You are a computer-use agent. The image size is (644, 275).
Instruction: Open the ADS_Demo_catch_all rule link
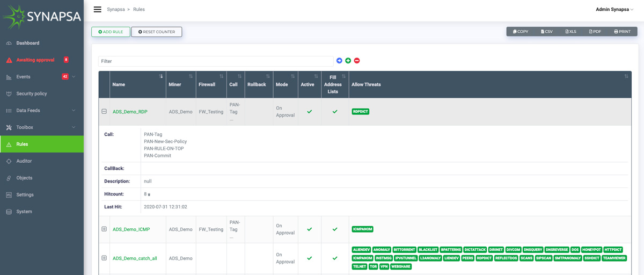135,258
